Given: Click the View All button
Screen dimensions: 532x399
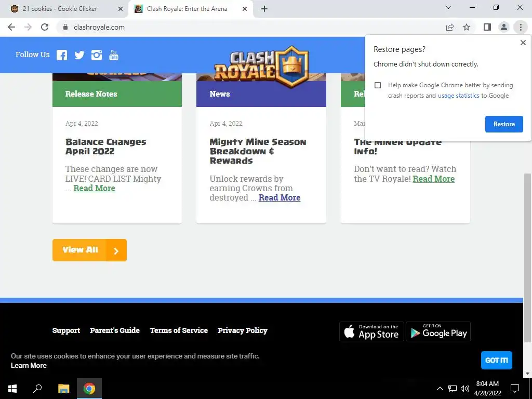Looking at the screenshot, I should [x=89, y=250].
